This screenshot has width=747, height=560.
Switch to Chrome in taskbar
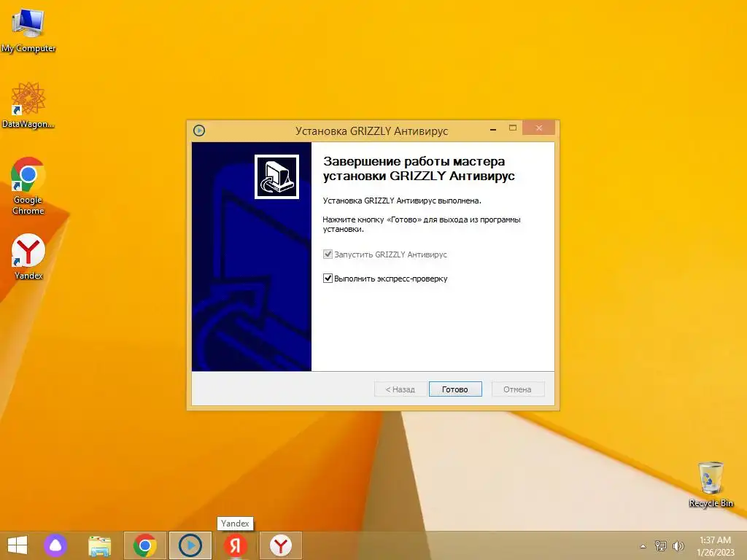pos(145,545)
